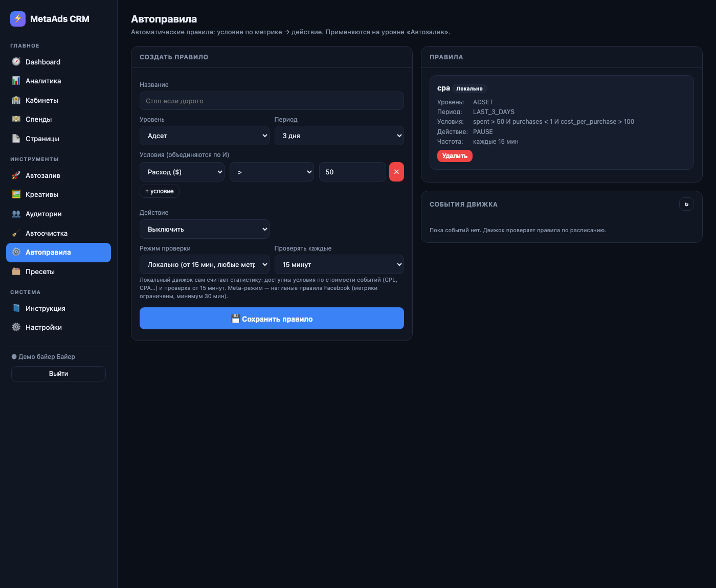Click the Настройки gear icon

pyautogui.click(x=16, y=327)
